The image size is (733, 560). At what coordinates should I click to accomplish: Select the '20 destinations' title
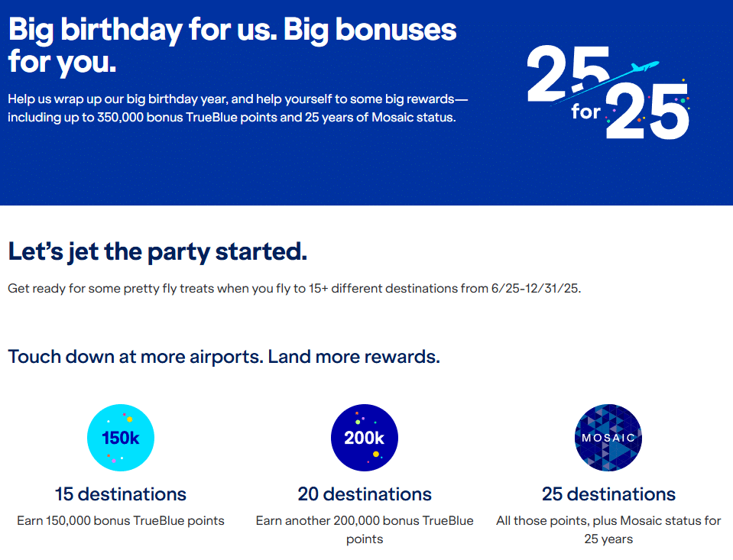click(x=365, y=494)
